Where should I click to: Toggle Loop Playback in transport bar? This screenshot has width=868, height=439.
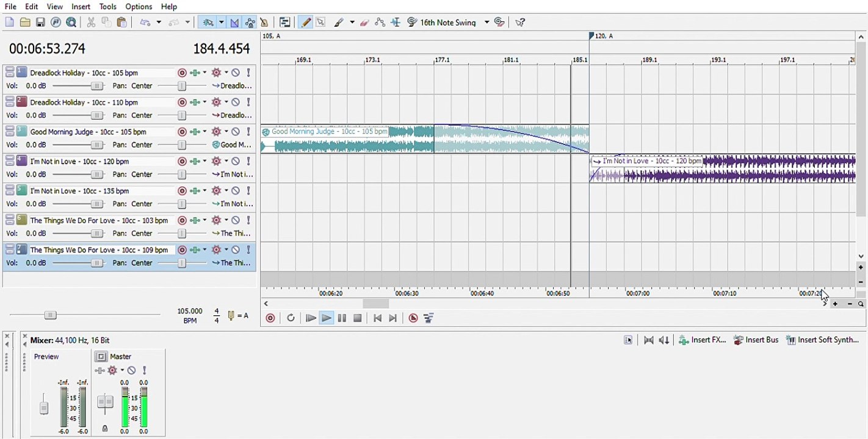[x=291, y=318]
